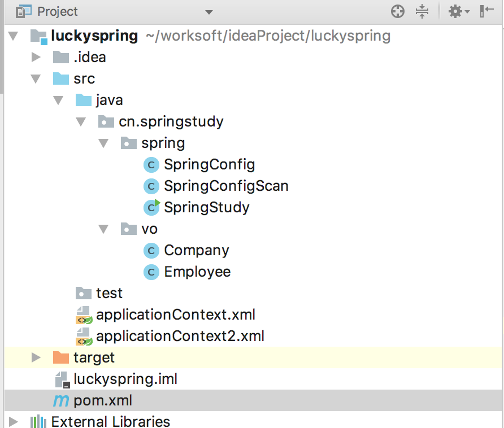Select the SpringConfigScan class

point(226,186)
